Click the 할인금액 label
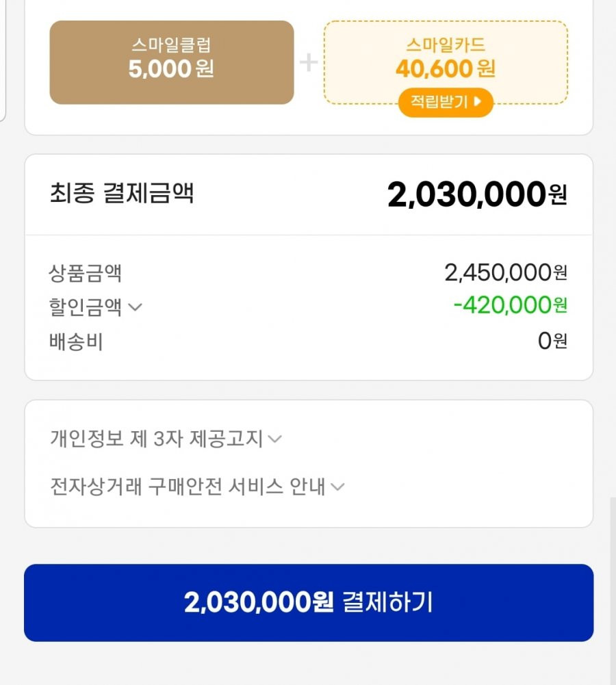The image size is (616, 685). point(85,307)
